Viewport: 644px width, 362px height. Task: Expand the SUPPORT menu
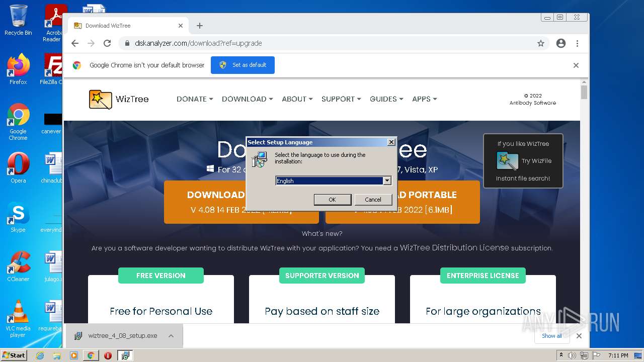point(341,99)
